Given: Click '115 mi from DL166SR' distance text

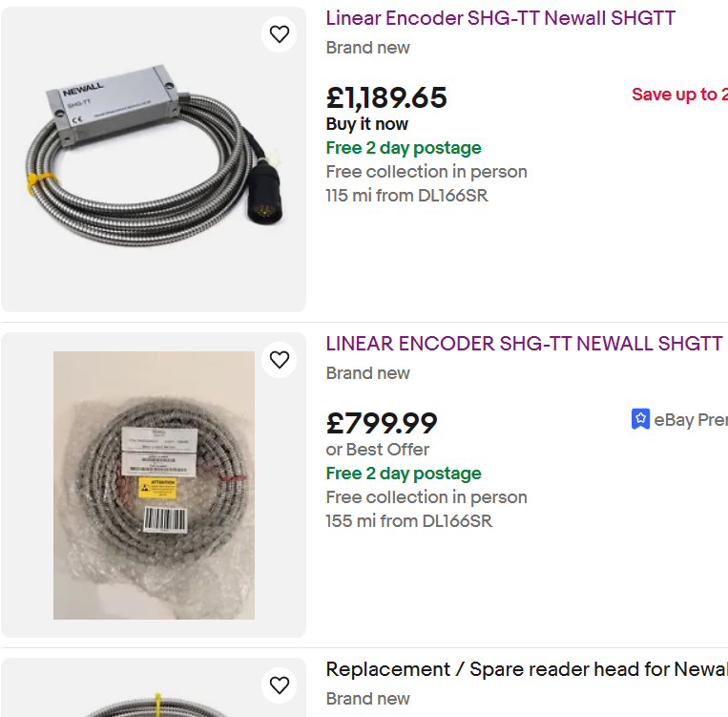Looking at the screenshot, I should coord(407,196).
